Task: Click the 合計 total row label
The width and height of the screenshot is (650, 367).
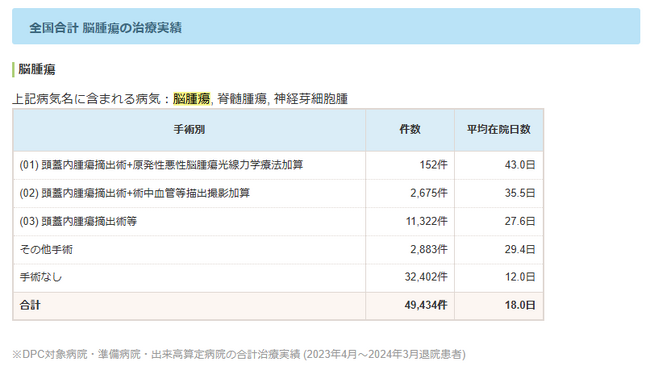Action: pos(30,305)
